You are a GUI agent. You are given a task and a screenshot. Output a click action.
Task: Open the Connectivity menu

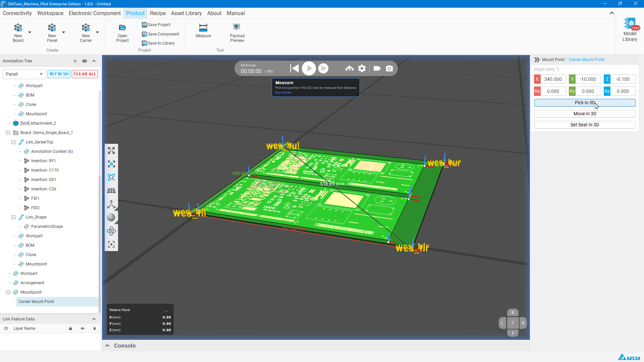(x=17, y=13)
